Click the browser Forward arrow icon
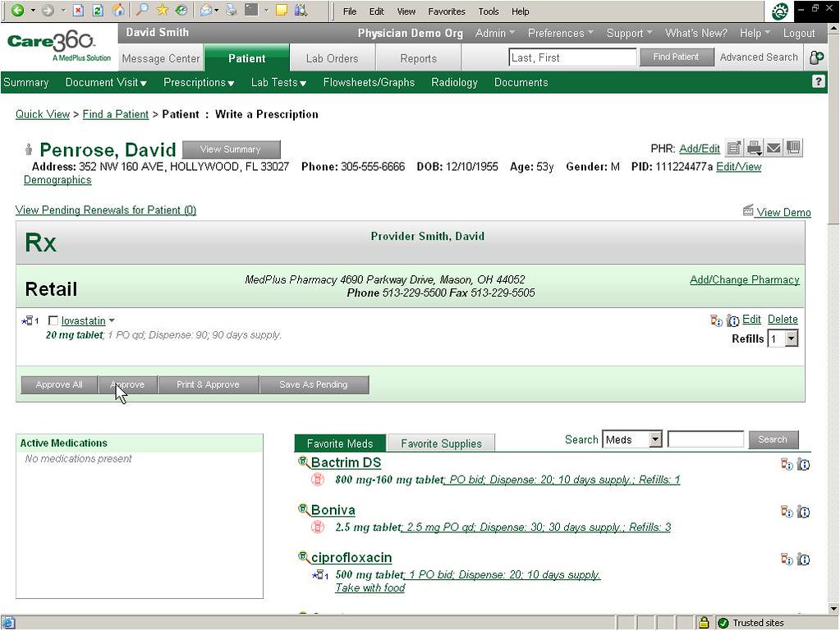The image size is (840, 631). (x=48, y=10)
